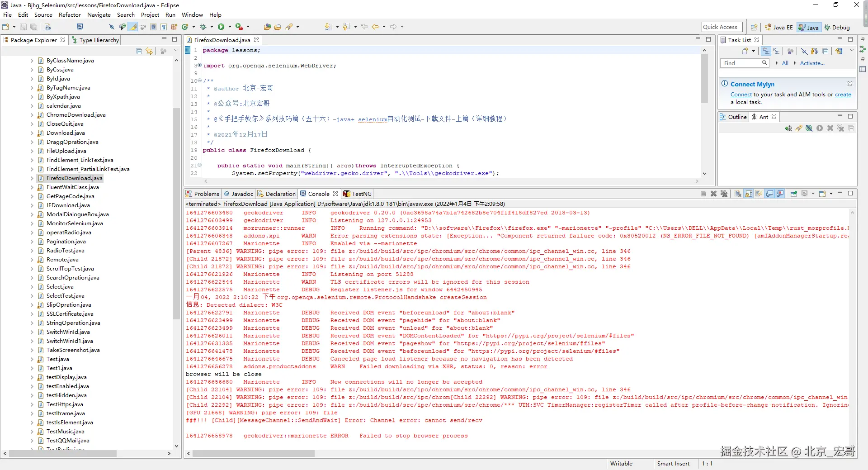
Task: Open the Refactor menu
Action: pyautogui.click(x=70, y=15)
